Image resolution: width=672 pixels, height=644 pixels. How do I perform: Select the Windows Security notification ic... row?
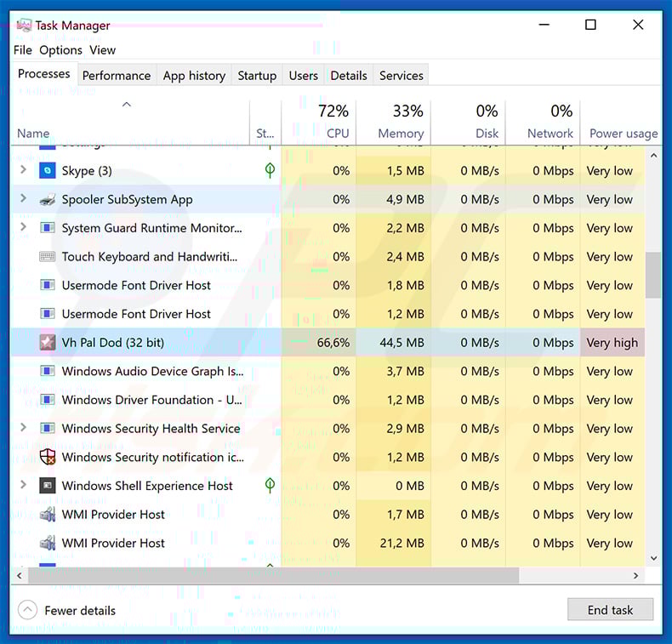pyautogui.click(x=327, y=457)
